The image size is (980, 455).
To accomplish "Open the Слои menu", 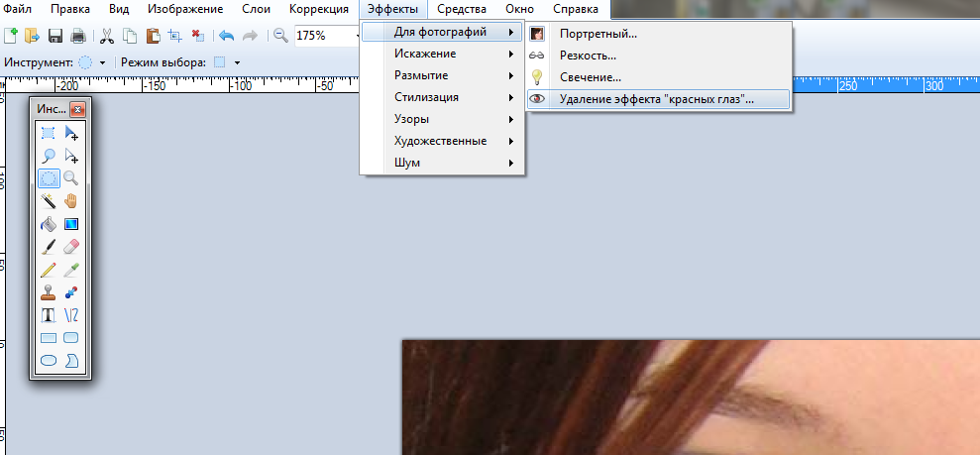I will [257, 9].
